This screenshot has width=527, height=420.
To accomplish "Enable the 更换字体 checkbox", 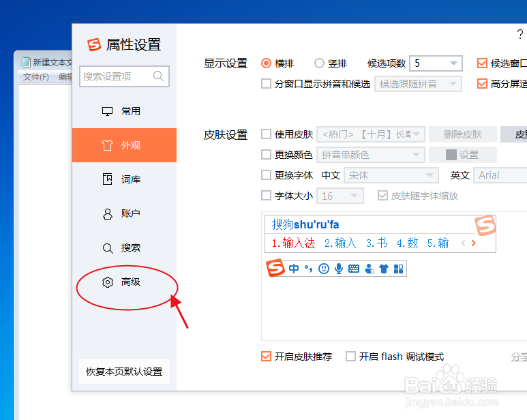I will coord(266,175).
